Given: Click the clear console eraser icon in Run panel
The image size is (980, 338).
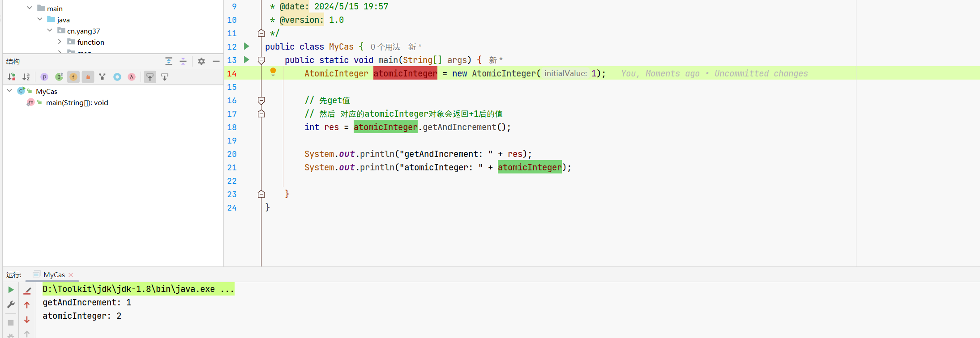Looking at the screenshot, I should click(x=27, y=291).
